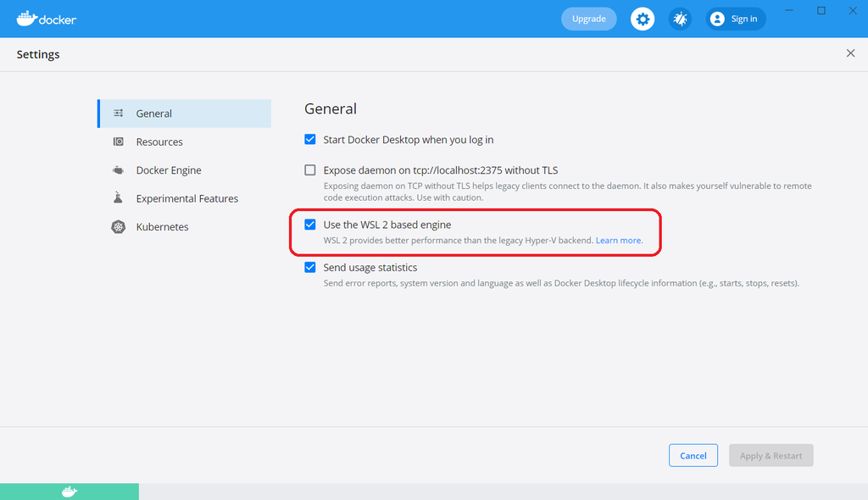Click the Upgrade button
Viewport: 868px width, 500px height.
pyautogui.click(x=588, y=19)
